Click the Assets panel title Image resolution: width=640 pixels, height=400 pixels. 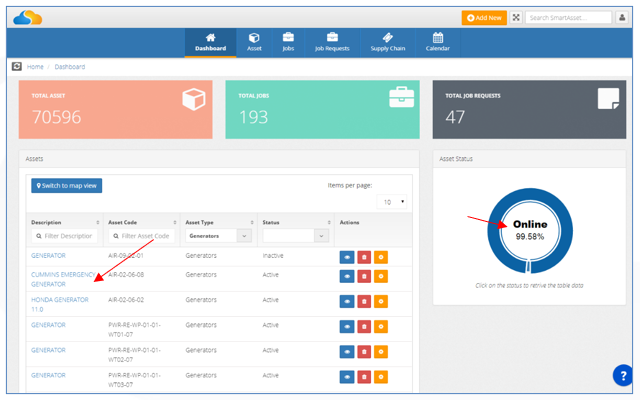(34, 159)
